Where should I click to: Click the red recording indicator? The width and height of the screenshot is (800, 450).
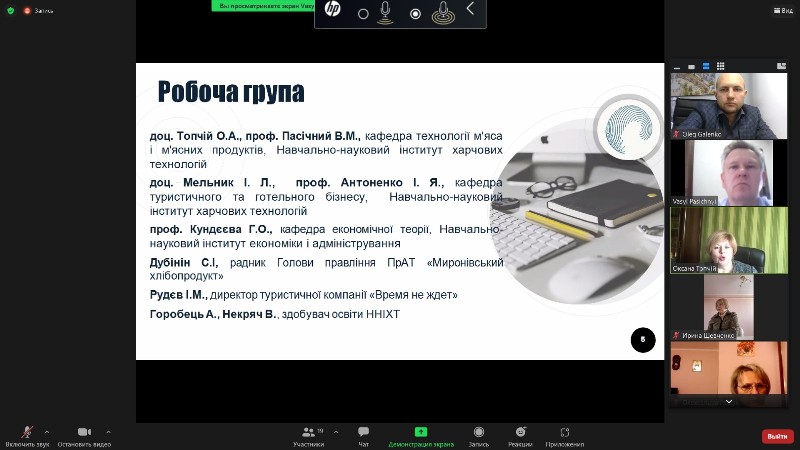[x=27, y=10]
